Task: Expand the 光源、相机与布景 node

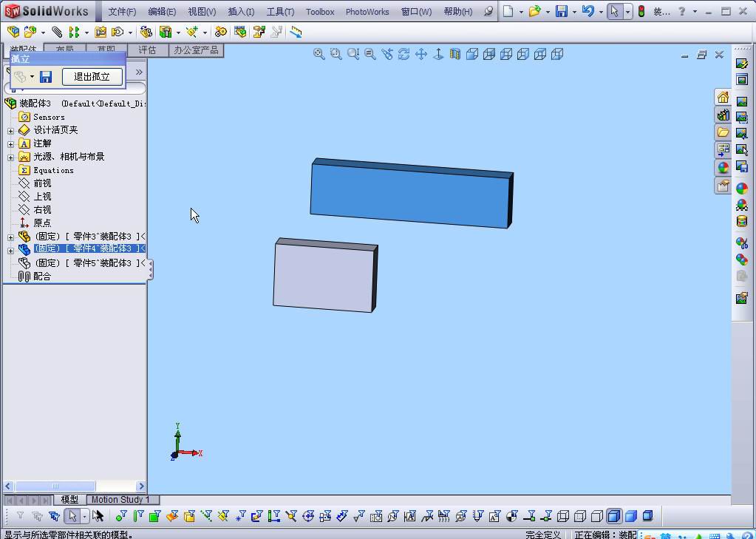Action: tap(10, 157)
